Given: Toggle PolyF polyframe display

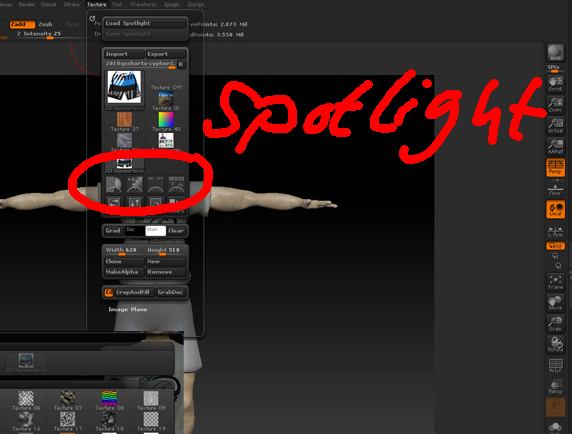Looking at the screenshot, I should tap(555, 365).
